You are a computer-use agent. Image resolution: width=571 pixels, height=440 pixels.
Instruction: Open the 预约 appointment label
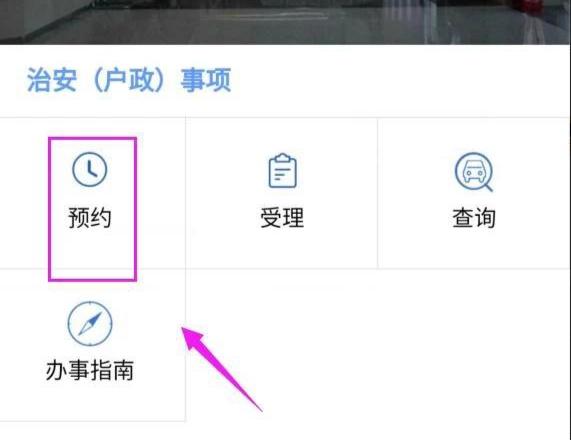(x=90, y=218)
